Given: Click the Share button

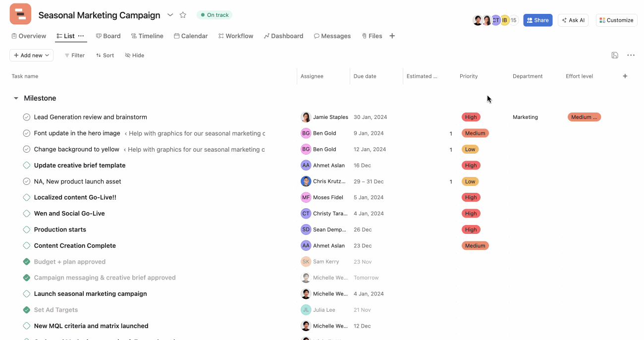Looking at the screenshot, I should (537, 20).
